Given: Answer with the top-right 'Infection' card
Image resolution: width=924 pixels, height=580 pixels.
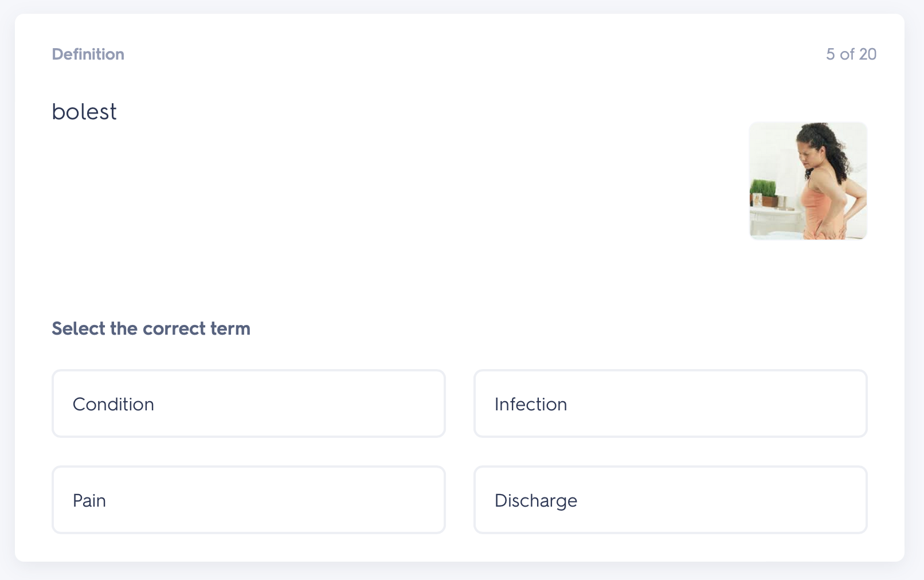Looking at the screenshot, I should (671, 403).
